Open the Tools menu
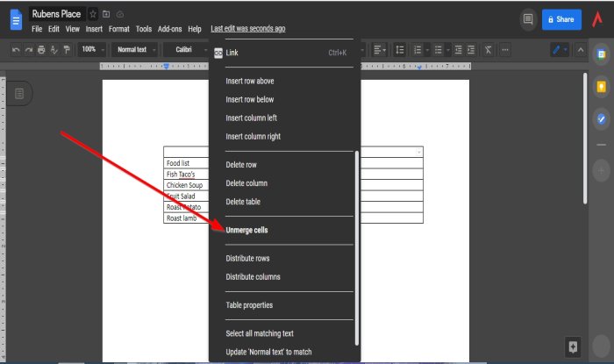The width and height of the screenshot is (614, 364). pos(144,29)
